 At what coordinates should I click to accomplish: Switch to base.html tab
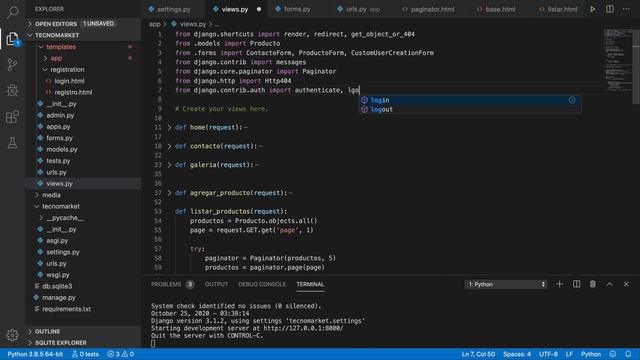[500, 9]
